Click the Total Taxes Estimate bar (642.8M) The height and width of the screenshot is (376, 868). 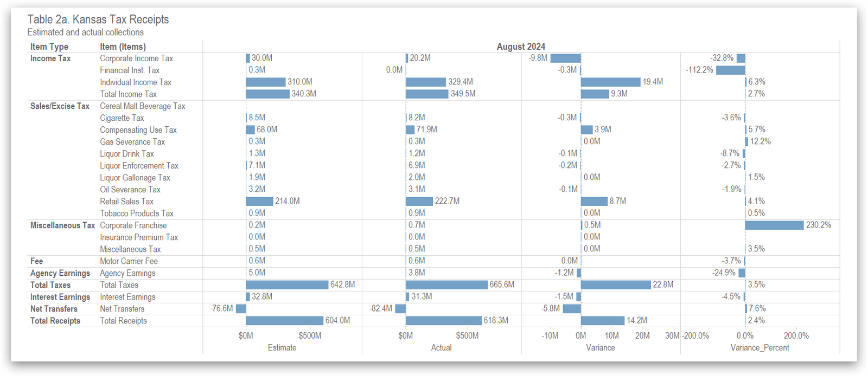(x=287, y=285)
